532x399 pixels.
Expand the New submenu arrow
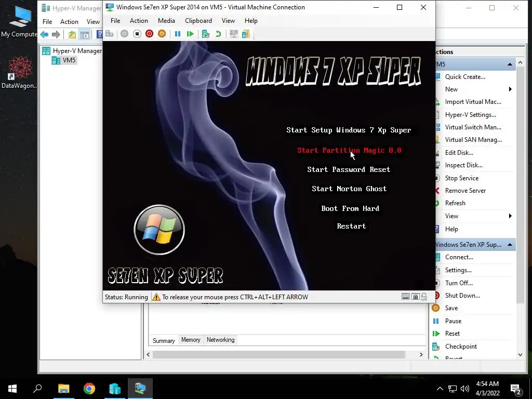click(x=510, y=89)
